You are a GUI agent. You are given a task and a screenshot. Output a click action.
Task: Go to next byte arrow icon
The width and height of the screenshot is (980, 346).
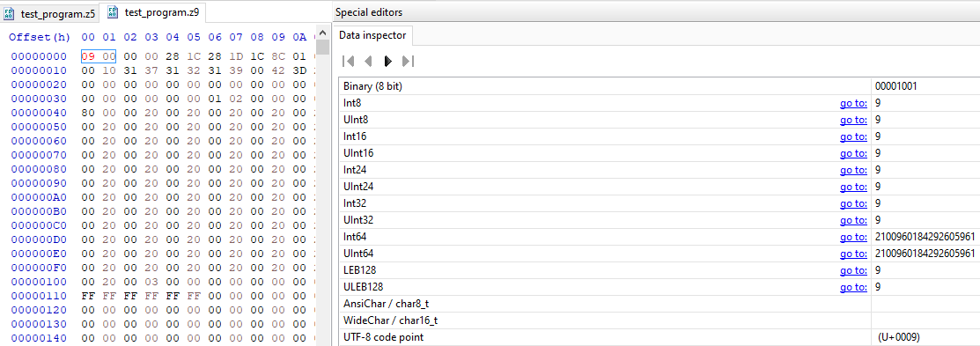(x=388, y=62)
